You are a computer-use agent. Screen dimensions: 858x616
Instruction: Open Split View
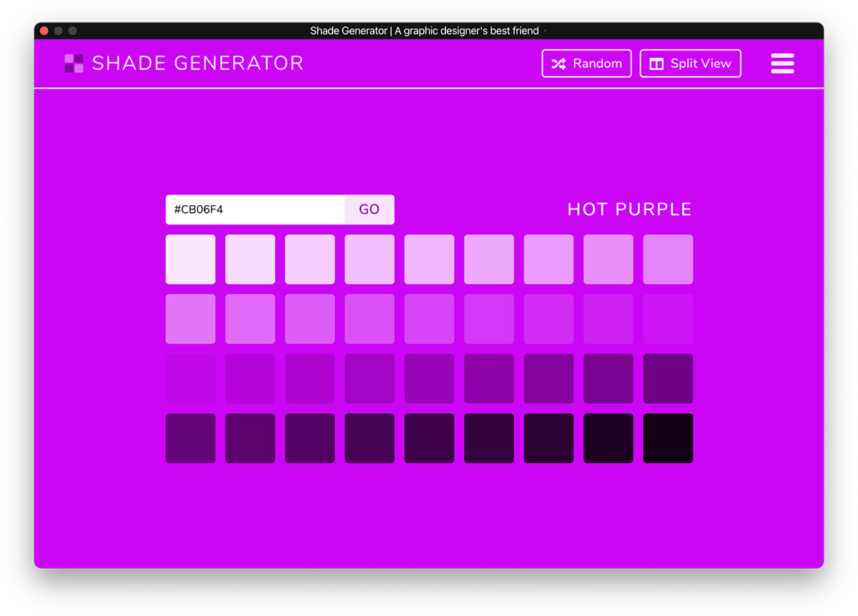[x=690, y=63]
